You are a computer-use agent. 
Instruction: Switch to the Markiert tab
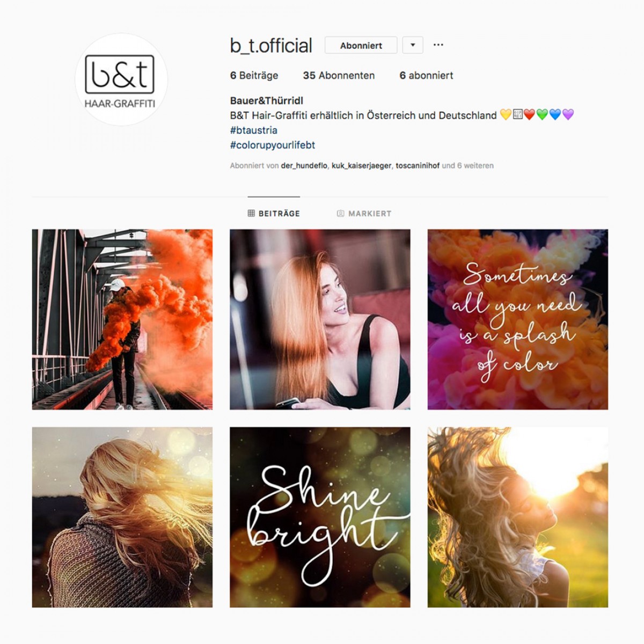point(364,214)
